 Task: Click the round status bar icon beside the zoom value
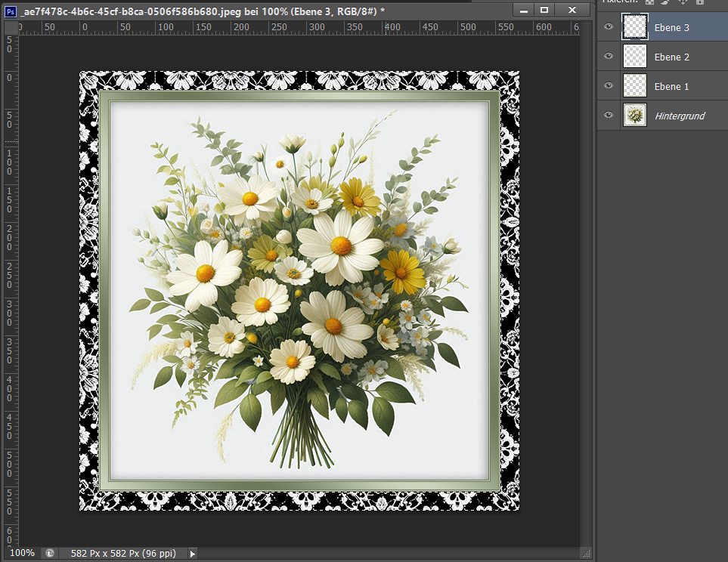pyautogui.click(x=50, y=553)
